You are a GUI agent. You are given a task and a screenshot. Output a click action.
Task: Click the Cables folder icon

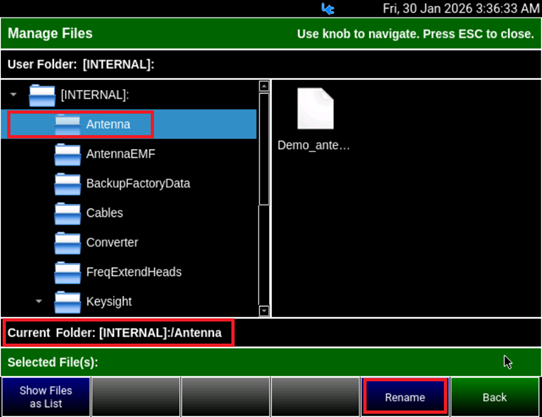(x=67, y=213)
